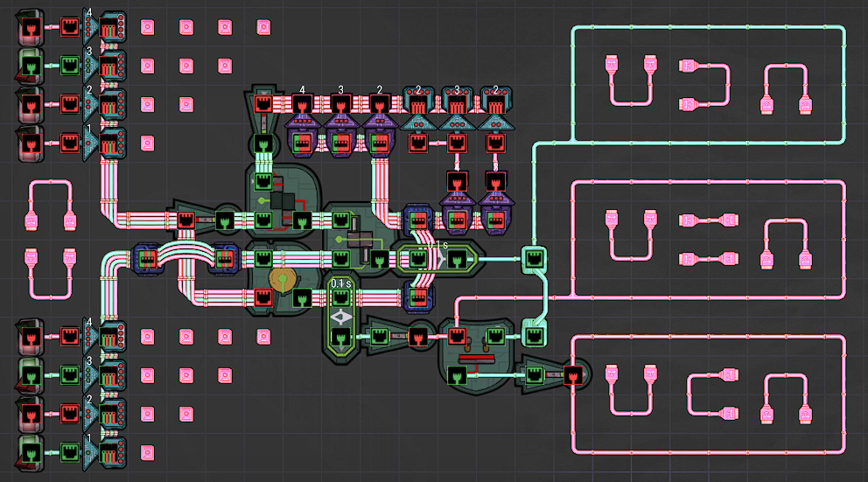The width and height of the screenshot is (868, 482).
Task: Click the top-row red port labeled 4
Action: (302, 104)
